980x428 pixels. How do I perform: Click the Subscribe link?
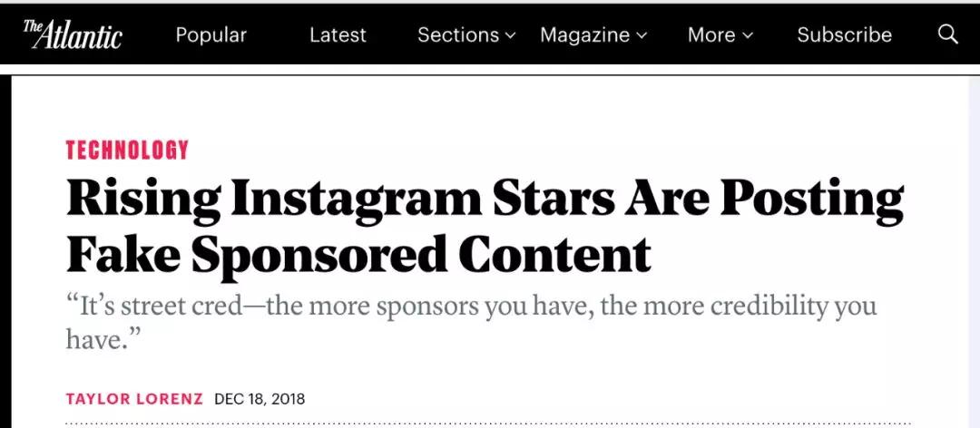[845, 34]
